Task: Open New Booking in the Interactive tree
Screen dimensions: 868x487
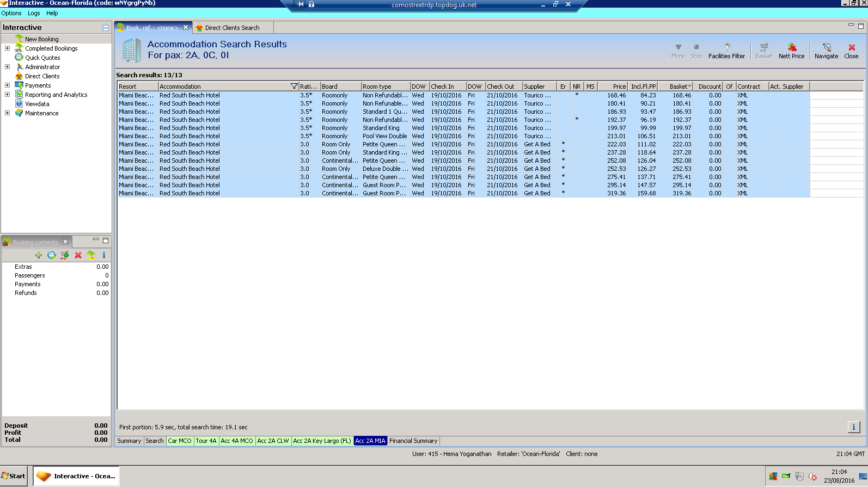Action: (41, 39)
